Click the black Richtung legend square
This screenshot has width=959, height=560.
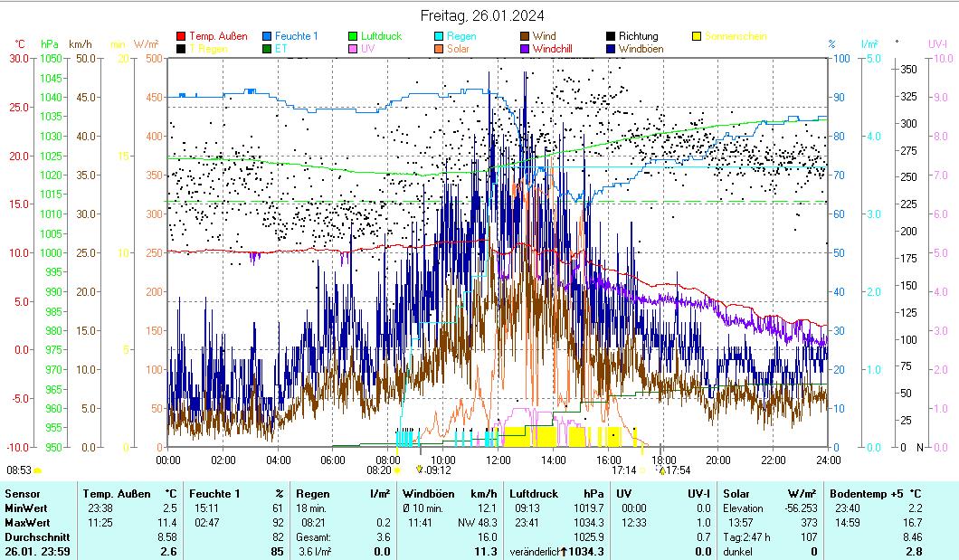pyautogui.click(x=612, y=36)
